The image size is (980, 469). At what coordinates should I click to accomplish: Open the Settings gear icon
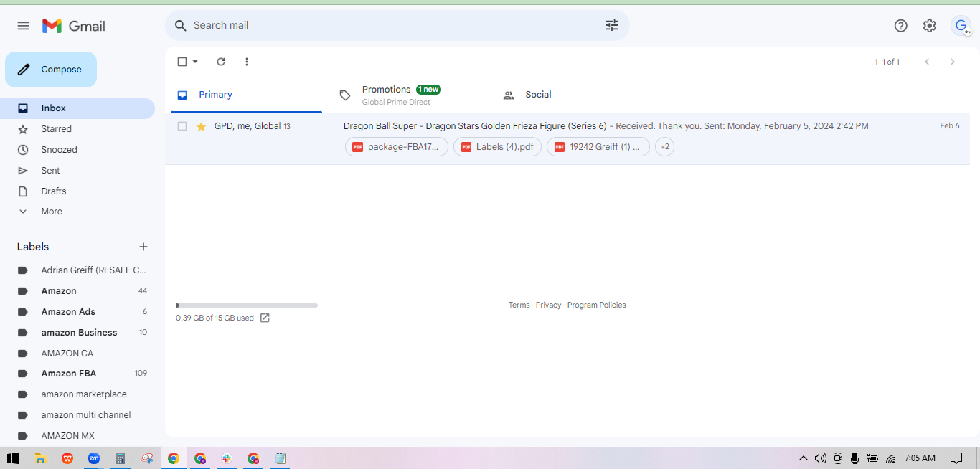coord(930,26)
